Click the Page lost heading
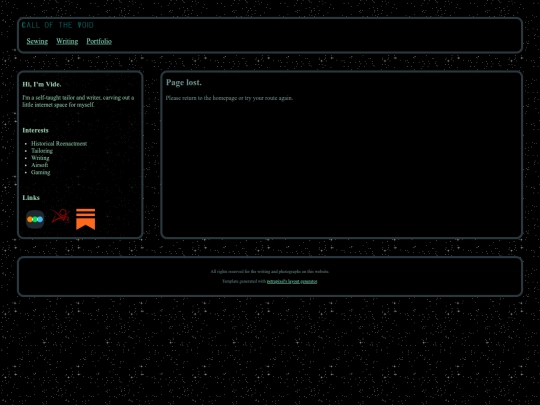Screen dimensions: 540x405 184,83
